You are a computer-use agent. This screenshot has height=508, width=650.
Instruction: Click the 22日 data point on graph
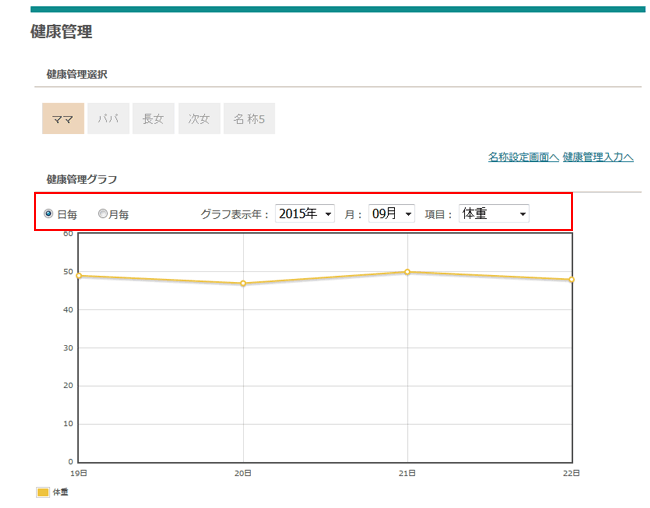[572, 280]
